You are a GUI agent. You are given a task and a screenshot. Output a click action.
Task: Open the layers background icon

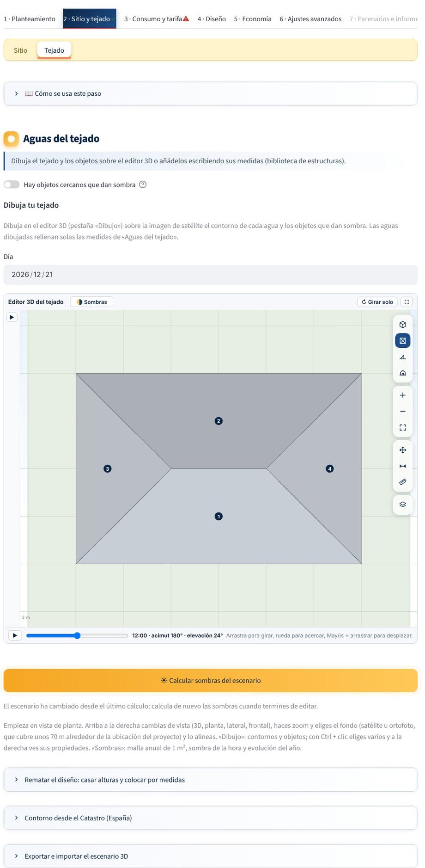pyautogui.click(x=402, y=505)
